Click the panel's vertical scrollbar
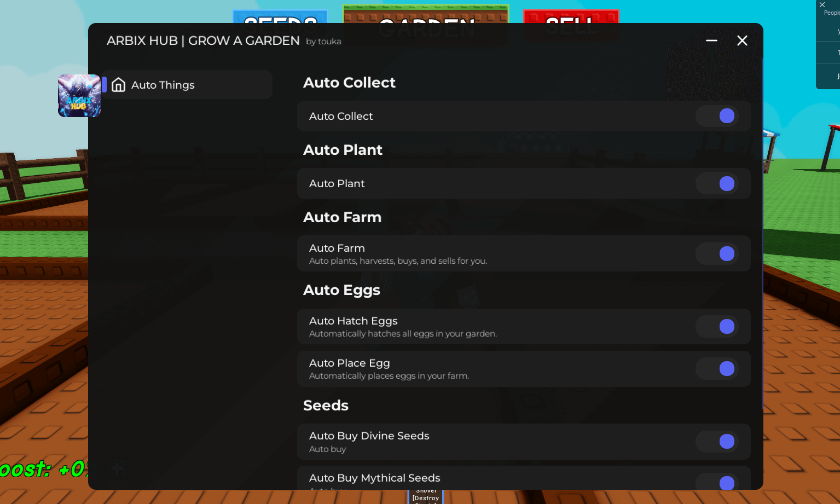 [762, 234]
